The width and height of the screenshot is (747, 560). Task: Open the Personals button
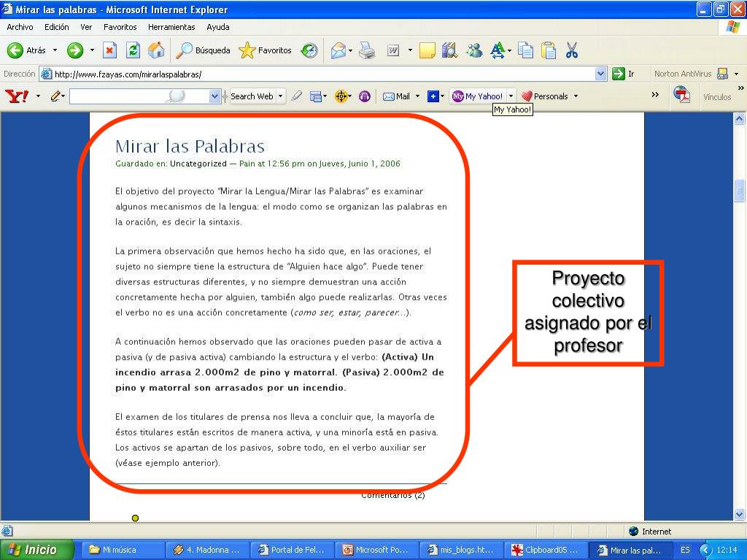point(544,96)
